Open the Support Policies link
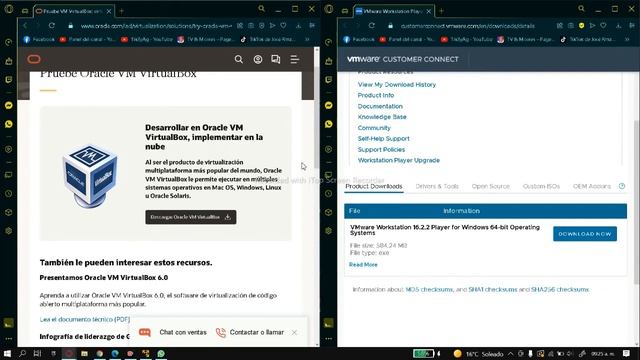 point(381,149)
